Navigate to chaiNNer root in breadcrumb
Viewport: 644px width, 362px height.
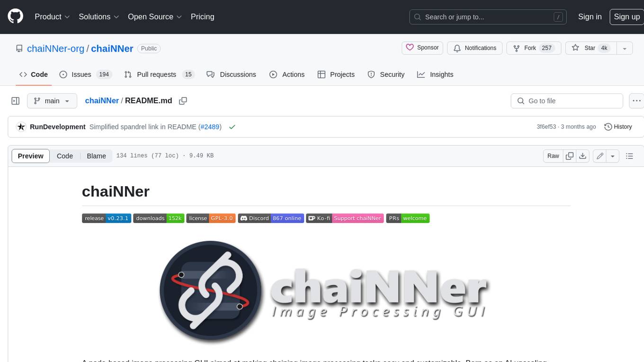point(102,101)
